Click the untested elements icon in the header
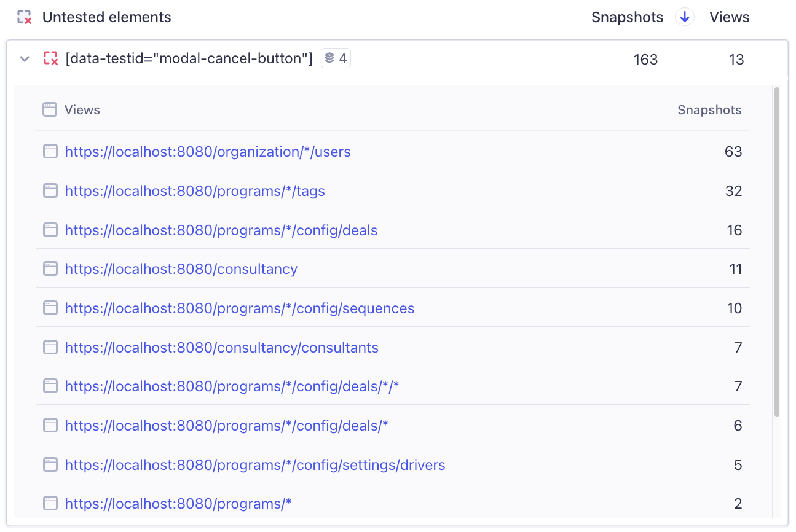 point(25,17)
